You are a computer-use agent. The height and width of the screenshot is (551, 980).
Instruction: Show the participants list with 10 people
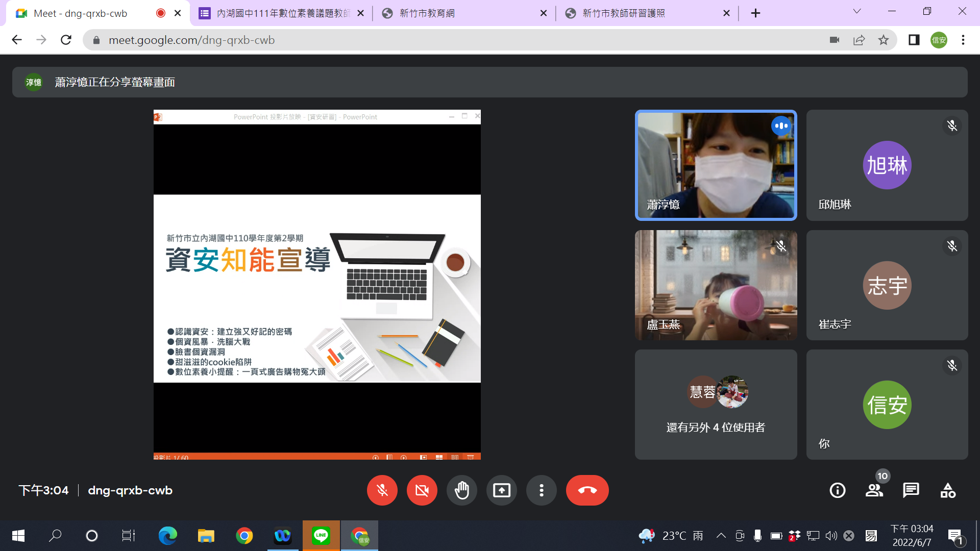coord(874,490)
